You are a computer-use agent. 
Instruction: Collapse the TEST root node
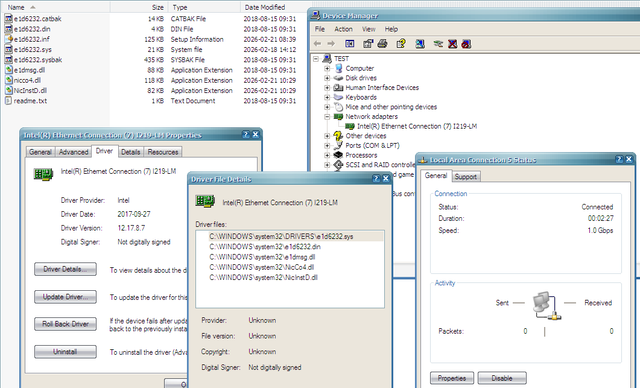point(316,59)
